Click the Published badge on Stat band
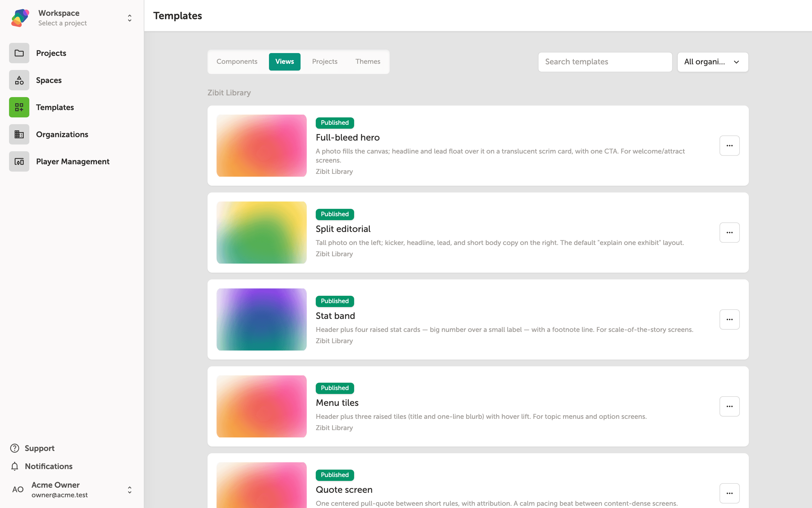The height and width of the screenshot is (508, 812). coord(335,301)
